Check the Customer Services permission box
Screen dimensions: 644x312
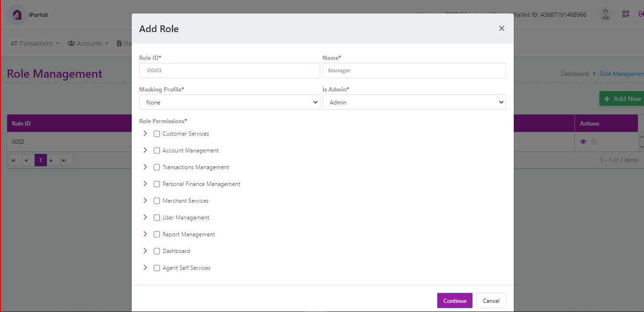157,134
